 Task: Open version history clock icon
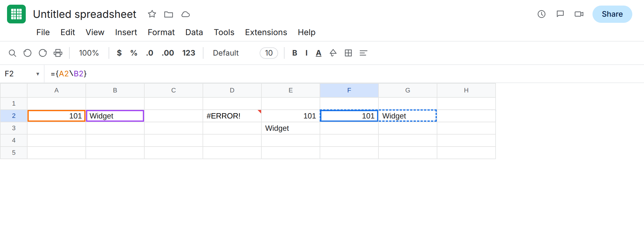point(542,14)
